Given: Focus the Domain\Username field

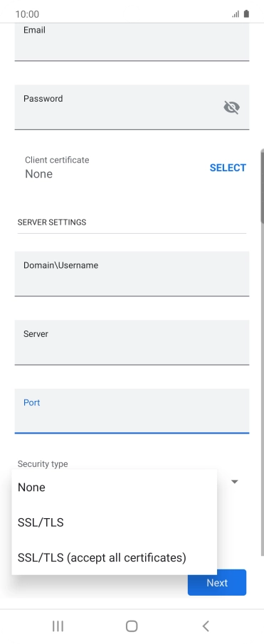Looking at the screenshot, I should 132,274.
